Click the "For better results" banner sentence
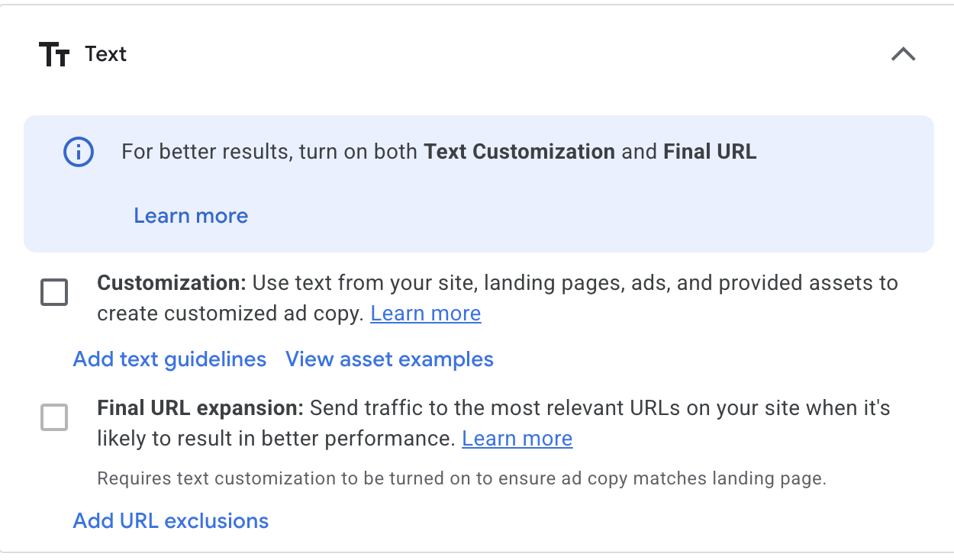This screenshot has height=560, width=954. pyautogui.click(x=439, y=152)
